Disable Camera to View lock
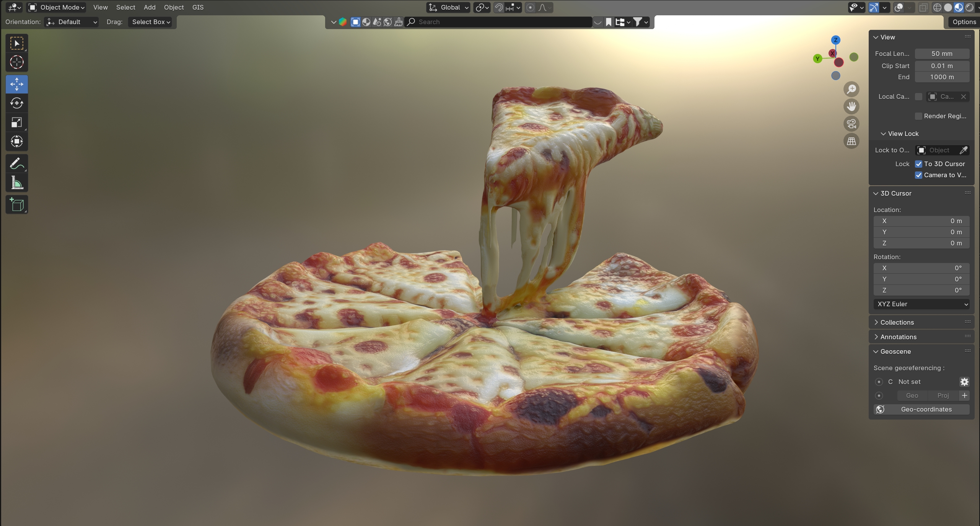The width and height of the screenshot is (980, 526). 918,175
